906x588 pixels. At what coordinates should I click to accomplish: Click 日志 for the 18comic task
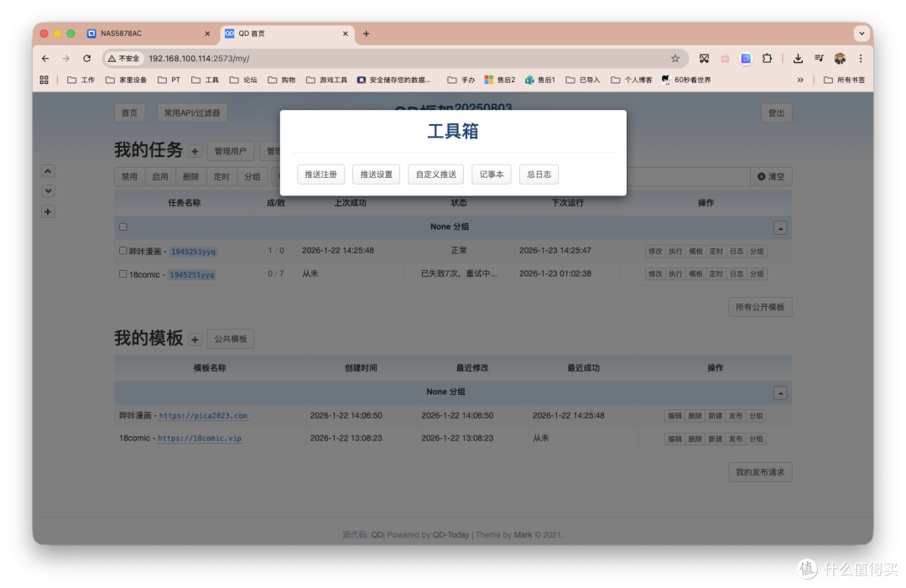(x=737, y=273)
